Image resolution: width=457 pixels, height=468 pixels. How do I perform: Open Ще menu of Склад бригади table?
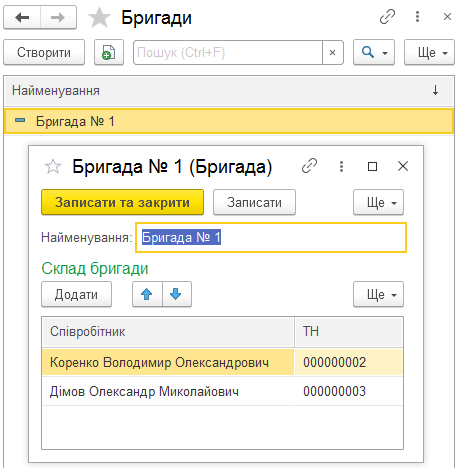pos(378,294)
